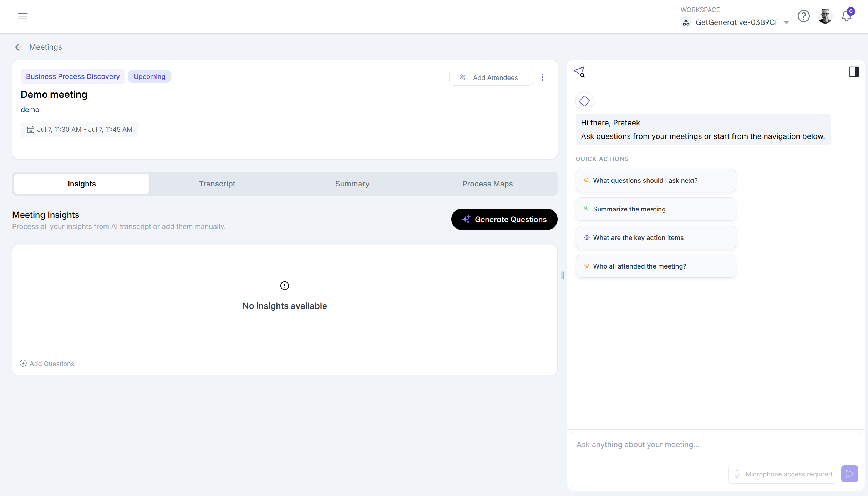
Task: Open the Summary tab
Action: (x=352, y=184)
